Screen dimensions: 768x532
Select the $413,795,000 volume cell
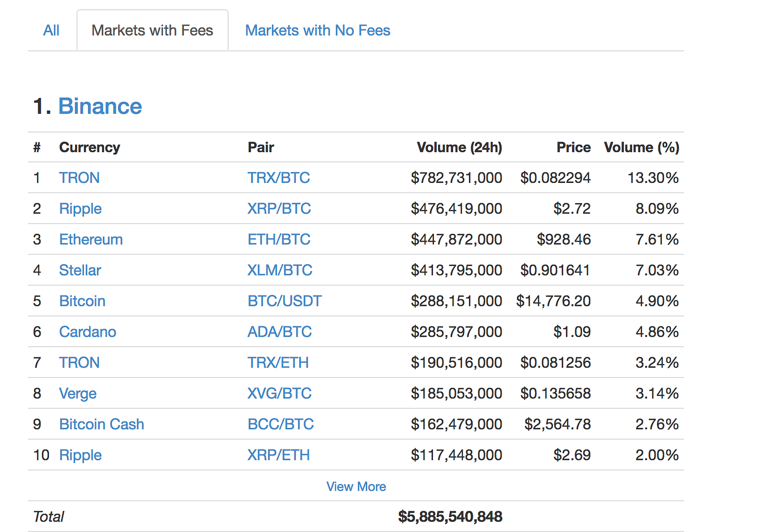tap(456, 270)
